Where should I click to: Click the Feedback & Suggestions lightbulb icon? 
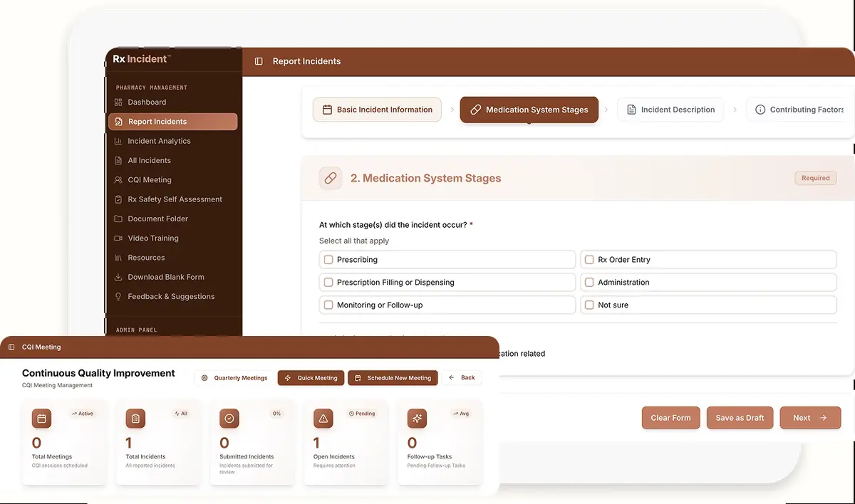[x=118, y=296]
